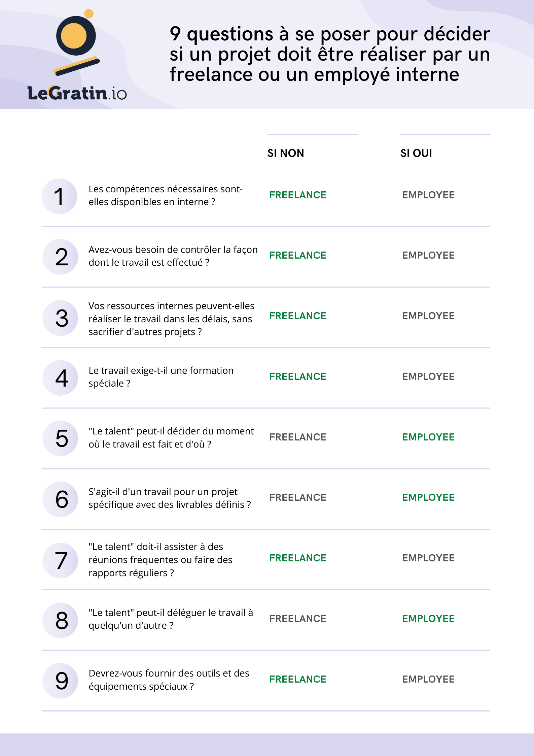Viewport: 534px width, 756px height.
Task: Select the SI NON column header
Action: pos(286,153)
